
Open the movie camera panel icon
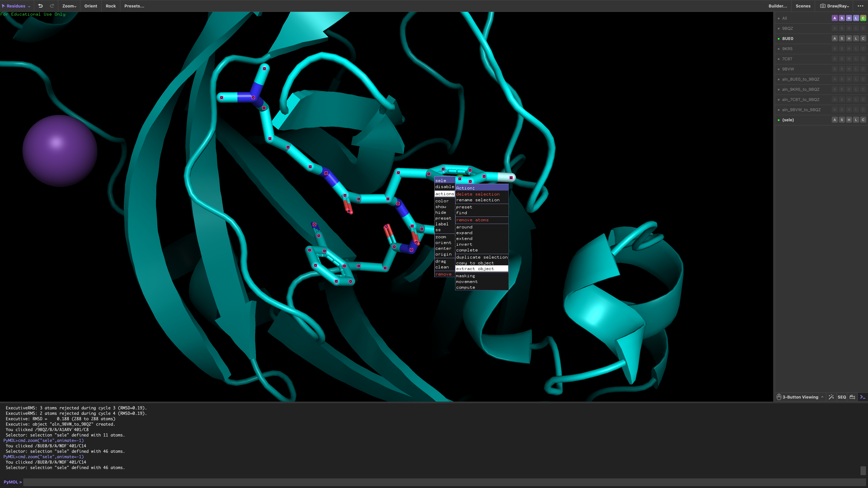click(852, 397)
